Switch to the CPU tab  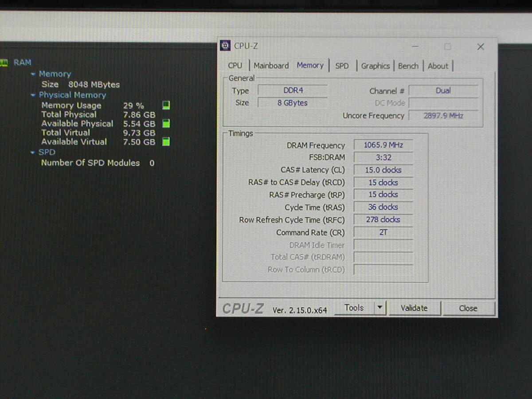tap(235, 66)
